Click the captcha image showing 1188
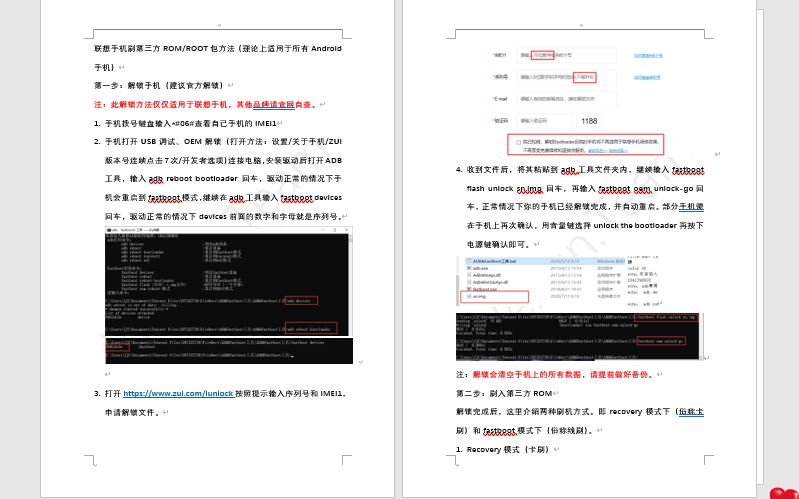Screen dimensions: 799x499 [589, 121]
